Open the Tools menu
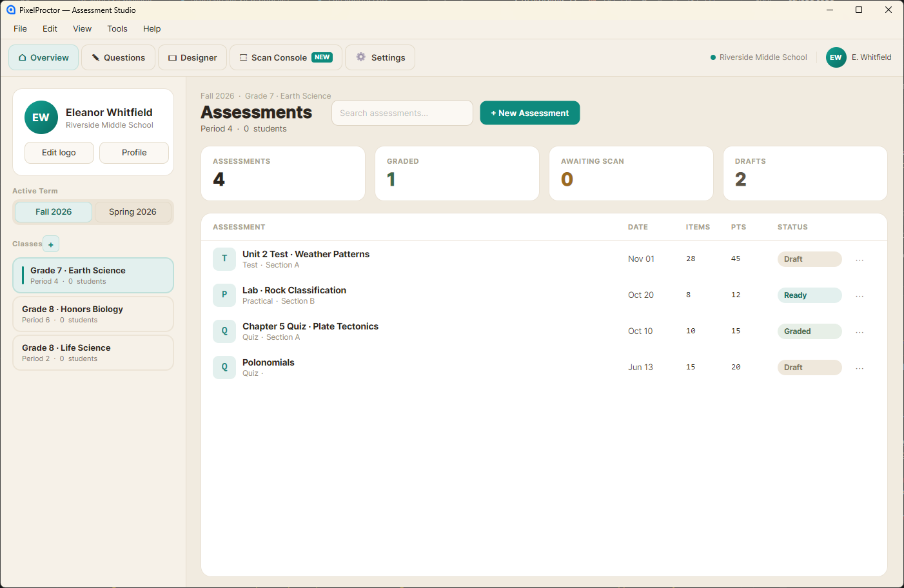The height and width of the screenshot is (588, 904). click(117, 28)
